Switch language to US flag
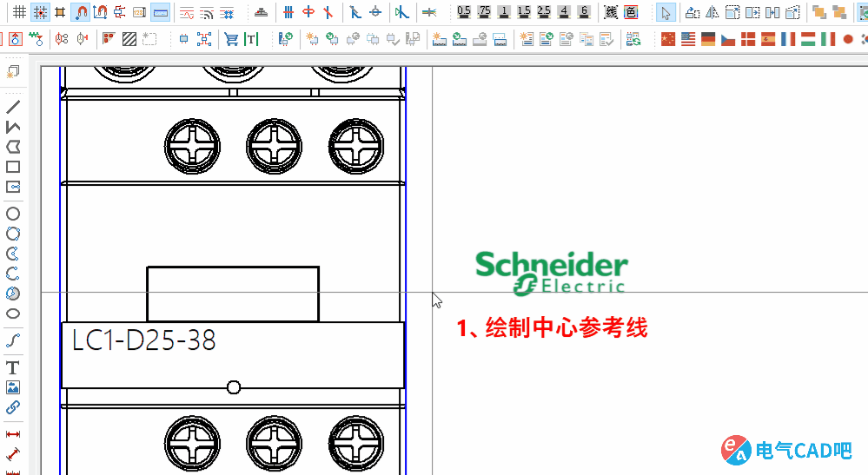Image resolution: width=868 pixels, height=475 pixels. pos(688,39)
